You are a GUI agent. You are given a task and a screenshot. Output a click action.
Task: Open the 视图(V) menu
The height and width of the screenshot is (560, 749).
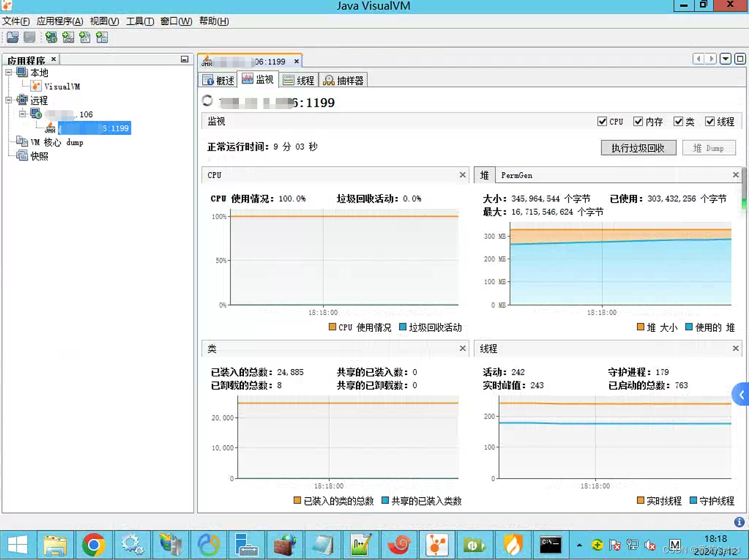104,21
